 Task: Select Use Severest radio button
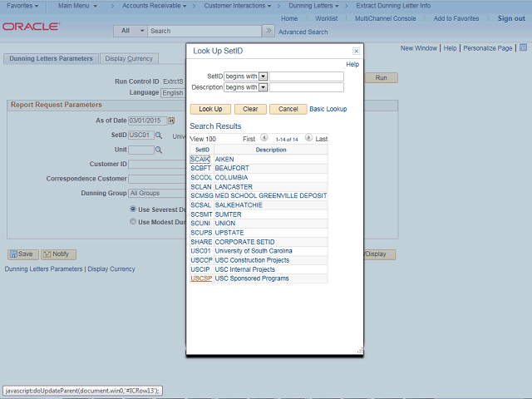133,209
